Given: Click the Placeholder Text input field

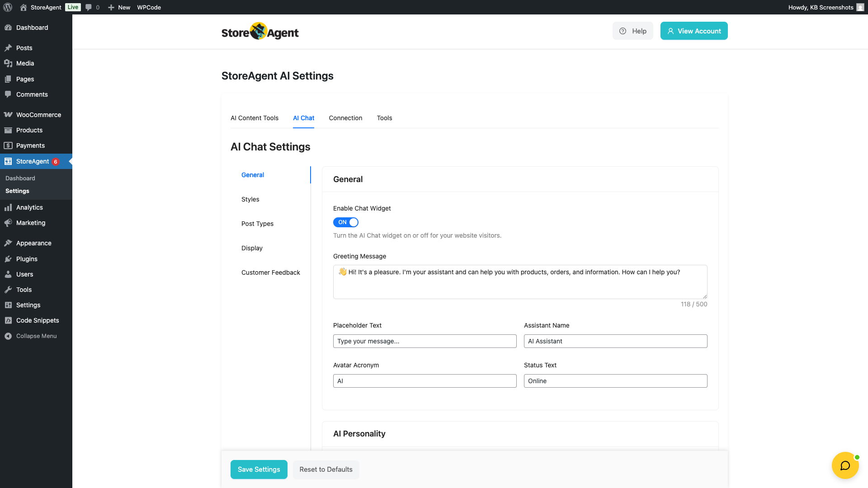Looking at the screenshot, I should 425,341.
